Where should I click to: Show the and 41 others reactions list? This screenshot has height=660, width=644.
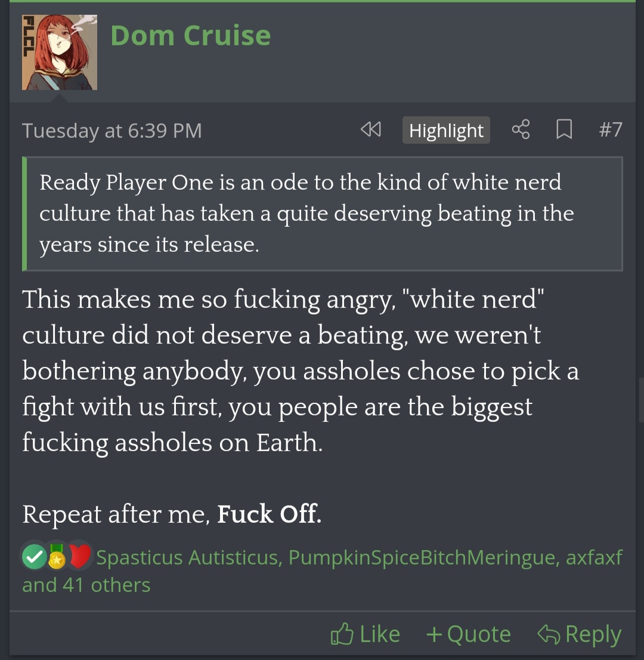[x=86, y=585]
